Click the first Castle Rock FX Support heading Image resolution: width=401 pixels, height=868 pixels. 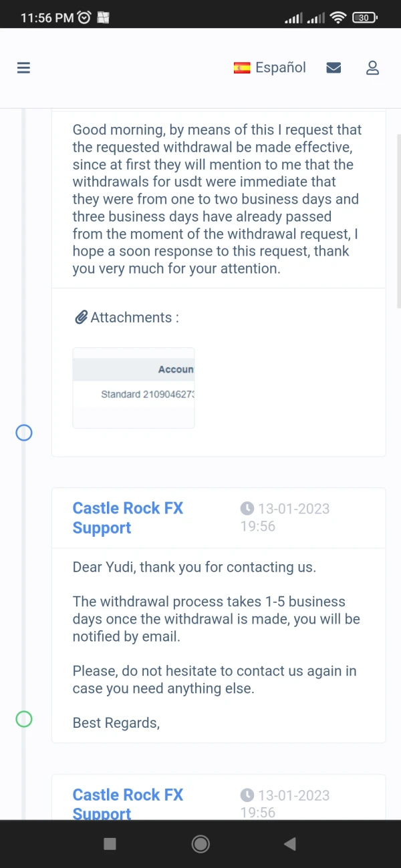pos(128,517)
